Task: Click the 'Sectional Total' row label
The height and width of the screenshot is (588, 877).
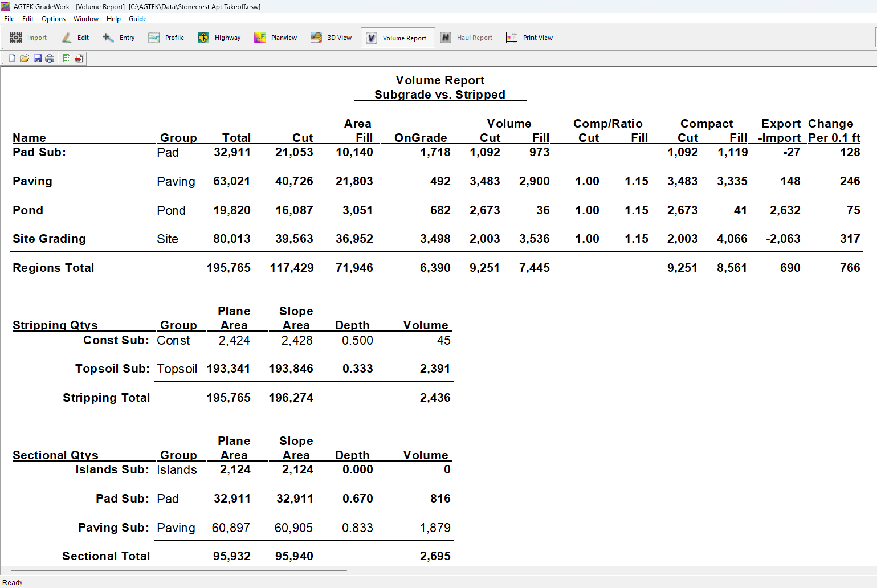Action: coord(106,556)
